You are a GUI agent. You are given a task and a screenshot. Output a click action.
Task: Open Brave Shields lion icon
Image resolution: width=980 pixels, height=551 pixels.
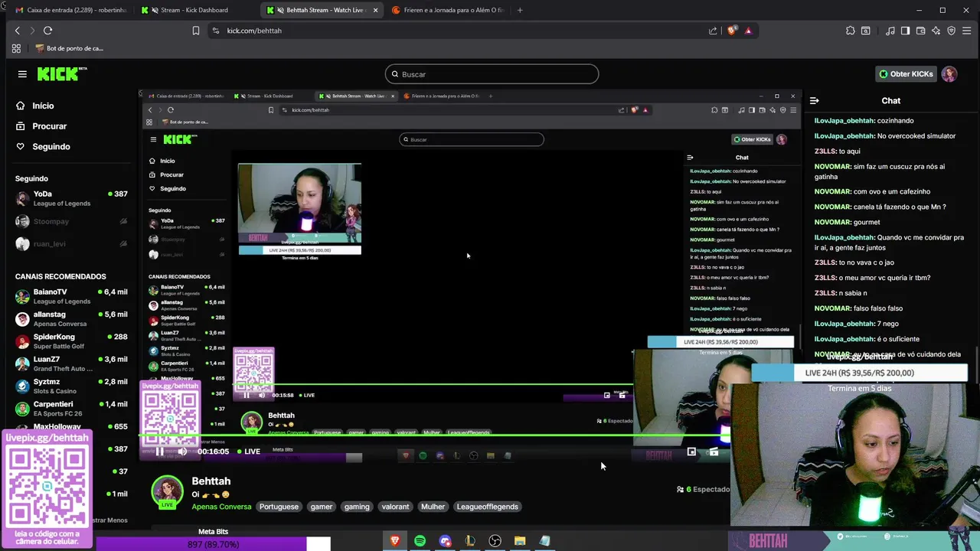(x=732, y=31)
